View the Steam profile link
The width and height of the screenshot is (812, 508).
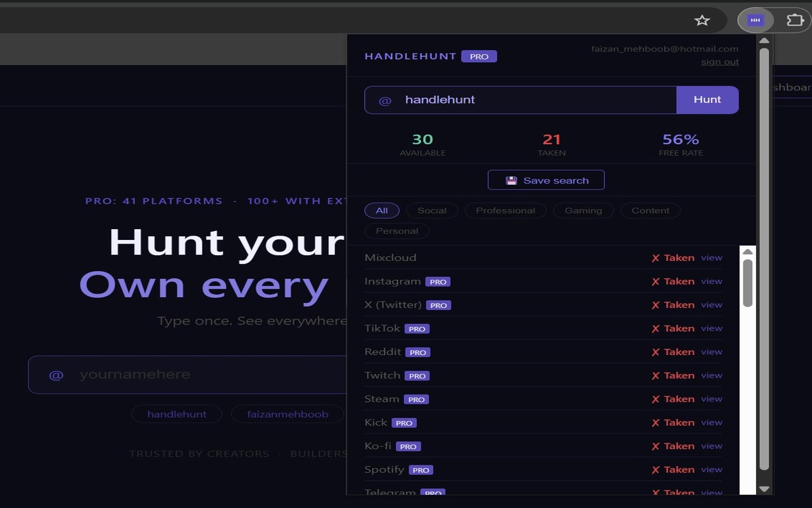712,399
